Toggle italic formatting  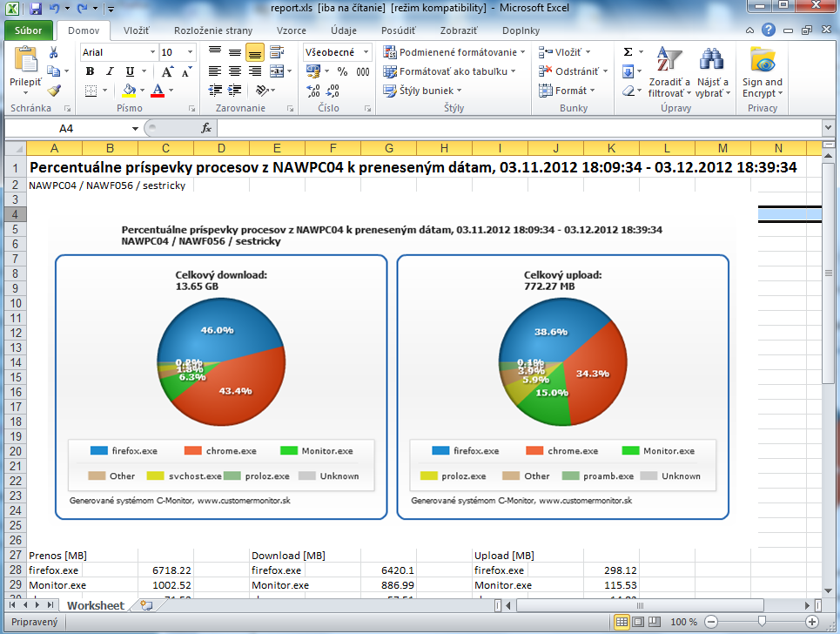tap(110, 71)
